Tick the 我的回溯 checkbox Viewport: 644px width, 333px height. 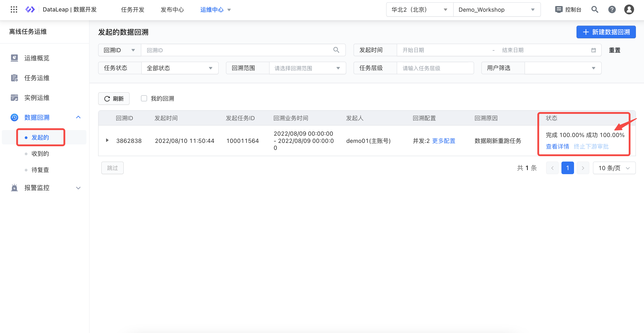(x=144, y=98)
